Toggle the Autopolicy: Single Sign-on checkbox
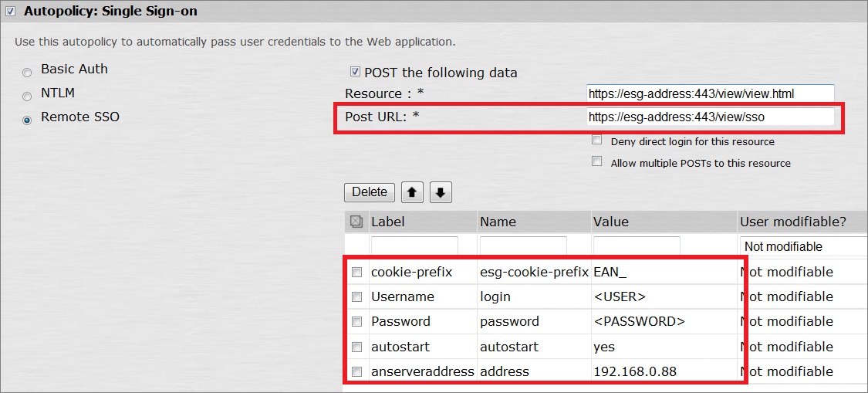 click(x=11, y=12)
